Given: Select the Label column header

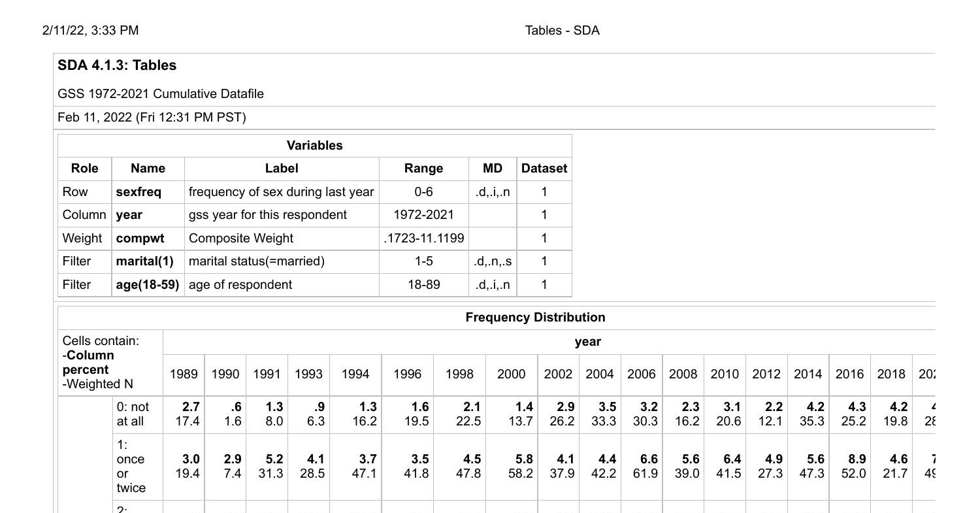Looking at the screenshot, I should 282,168.
